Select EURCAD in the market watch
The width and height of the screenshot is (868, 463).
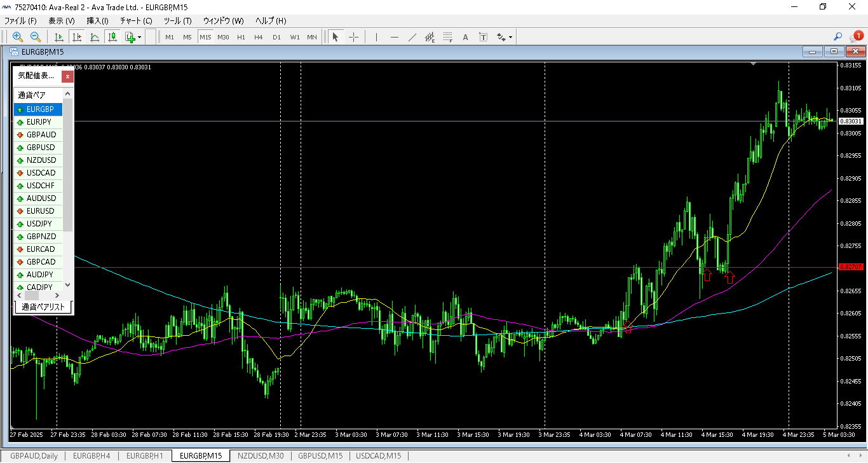[x=38, y=249]
